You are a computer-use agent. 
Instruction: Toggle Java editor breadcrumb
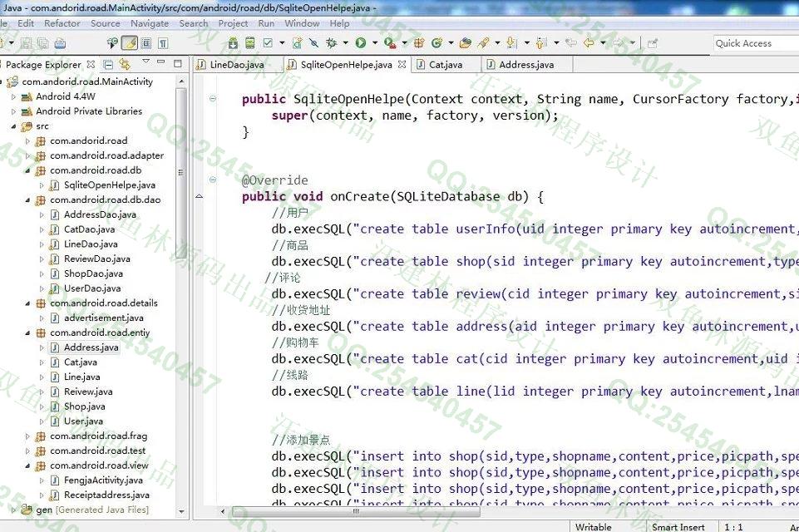112,43
